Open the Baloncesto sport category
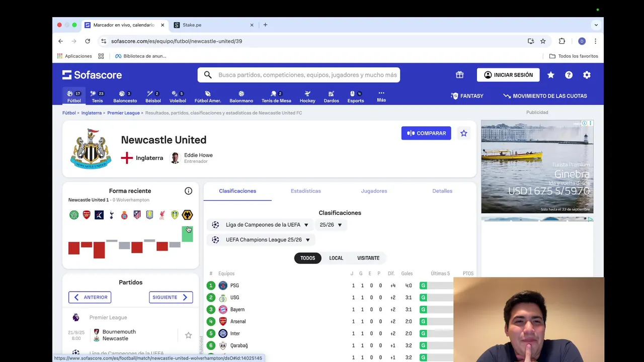The height and width of the screenshot is (362, 644). coord(125,97)
